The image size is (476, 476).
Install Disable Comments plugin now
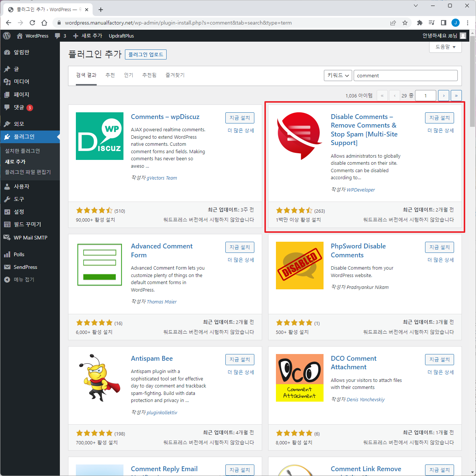[x=440, y=118]
